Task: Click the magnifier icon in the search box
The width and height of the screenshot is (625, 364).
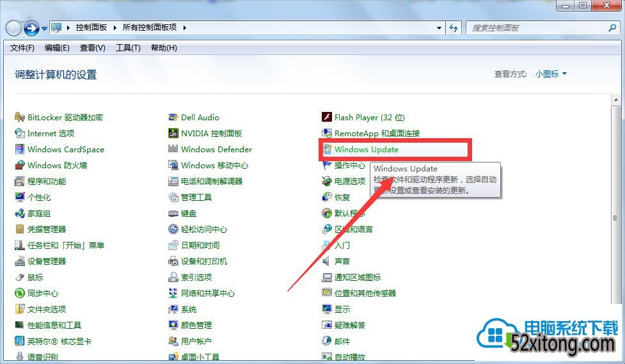Action: click(613, 28)
